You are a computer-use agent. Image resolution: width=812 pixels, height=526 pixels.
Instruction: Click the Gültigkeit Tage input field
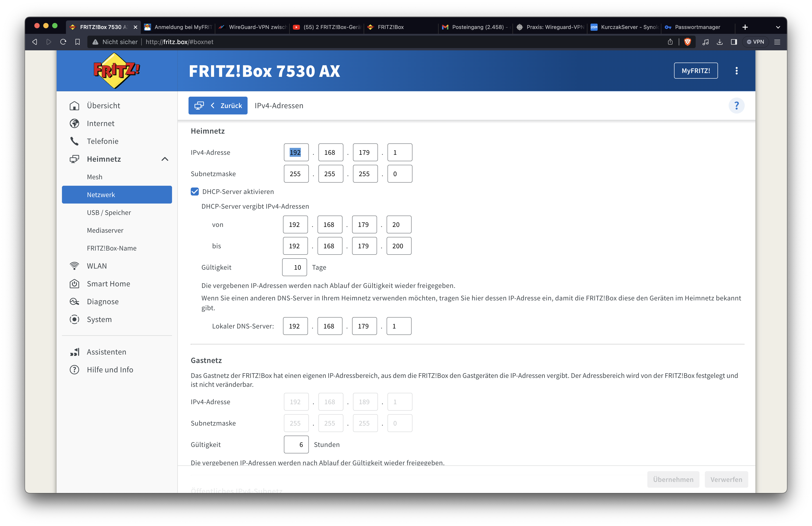(294, 267)
